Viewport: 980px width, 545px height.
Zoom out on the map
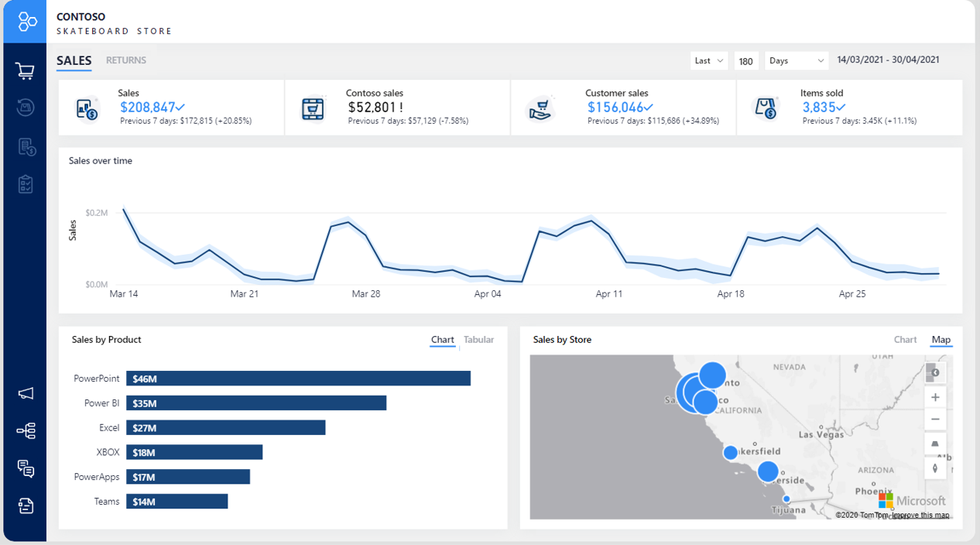click(935, 419)
